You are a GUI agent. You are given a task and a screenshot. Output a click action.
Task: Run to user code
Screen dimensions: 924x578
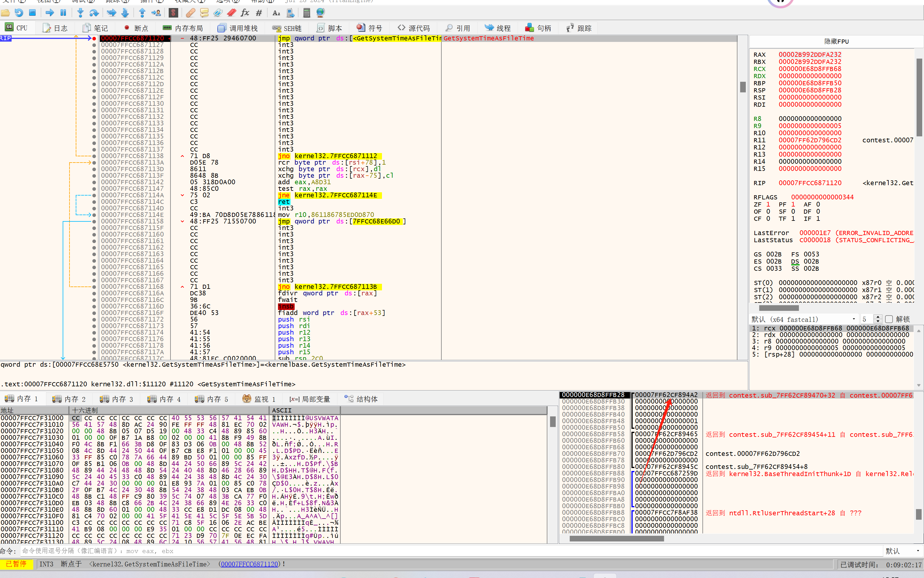156,13
